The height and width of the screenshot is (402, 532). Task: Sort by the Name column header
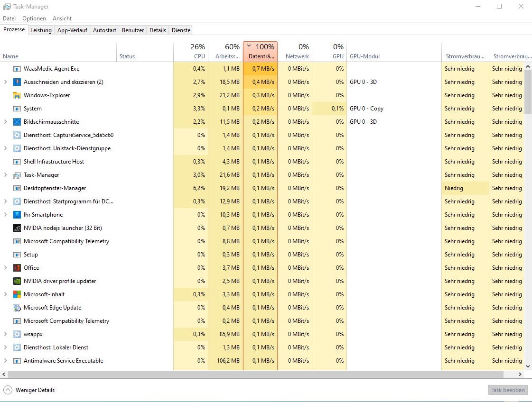[x=58, y=52]
